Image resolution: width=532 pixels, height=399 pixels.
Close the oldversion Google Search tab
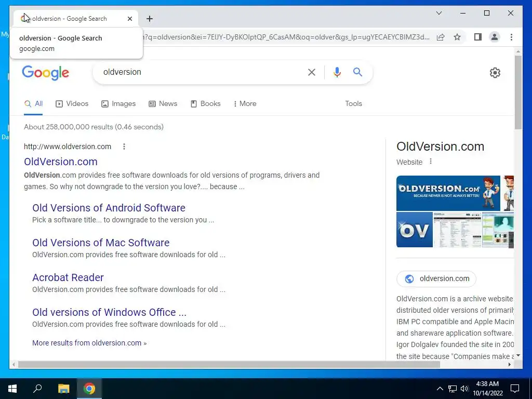click(x=129, y=19)
